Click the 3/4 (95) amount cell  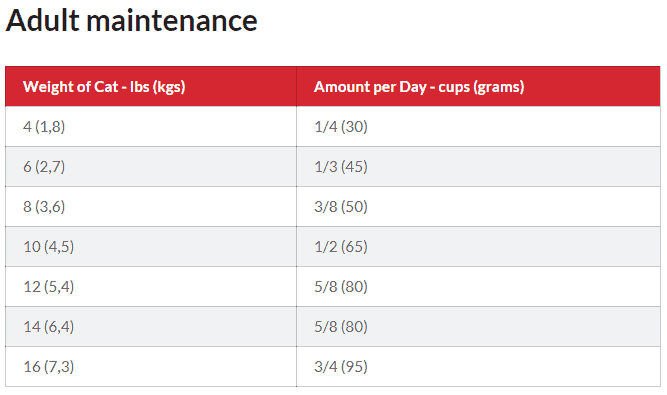(478, 366)
